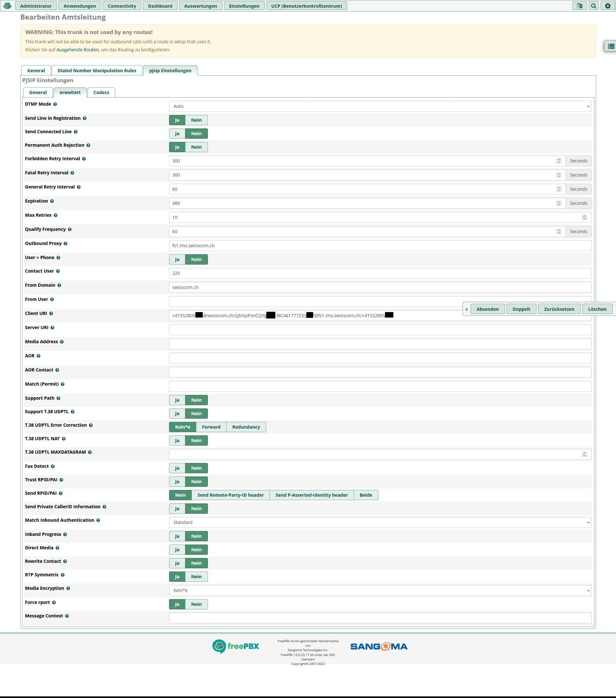Expand Match Inbound Authentication dropdown
616x698 pixels.
pyautogui.click(x=380, y=522)
